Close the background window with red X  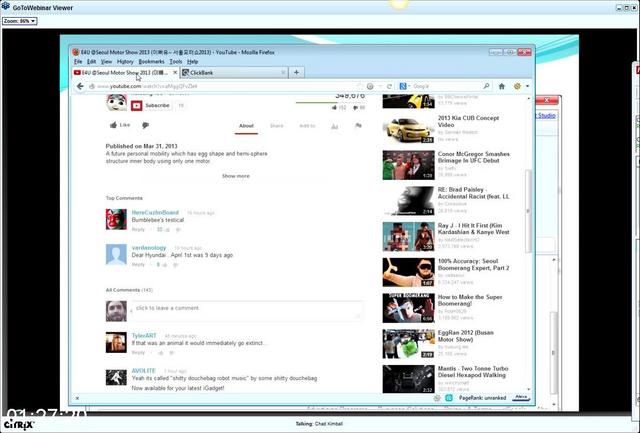pyautogui.click(x=547, y=100)
